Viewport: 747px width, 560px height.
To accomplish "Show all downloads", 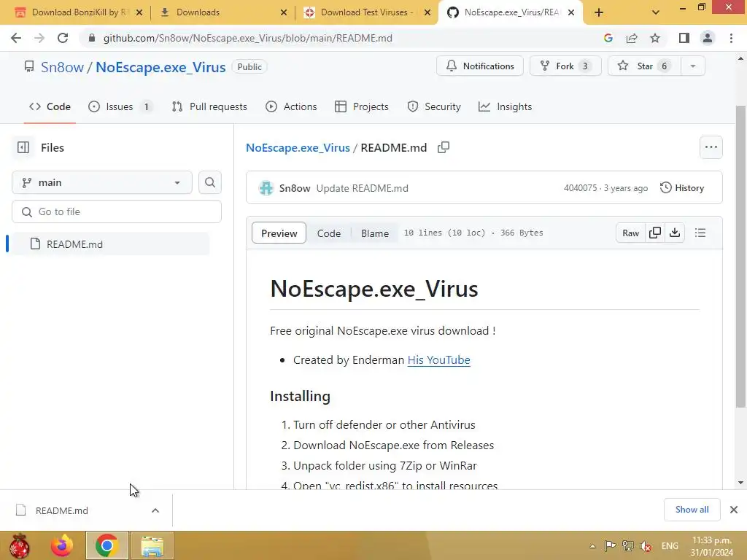I will [692, 510].
